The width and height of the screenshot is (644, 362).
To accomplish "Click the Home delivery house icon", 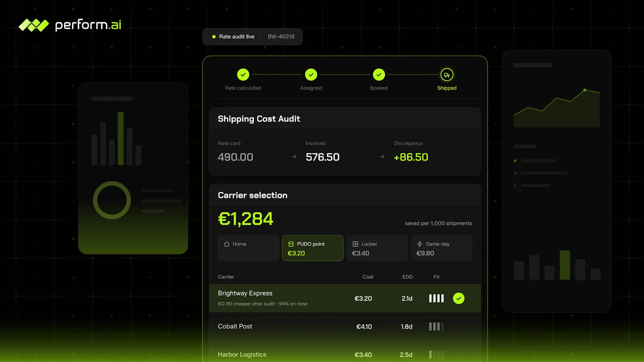I will (x=227, y=244).
